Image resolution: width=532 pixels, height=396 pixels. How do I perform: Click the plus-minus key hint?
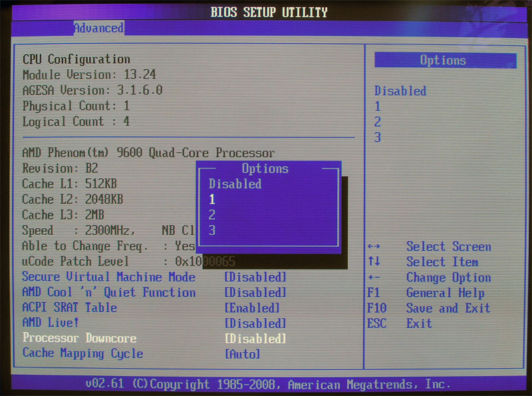click(x=374, y=278)
